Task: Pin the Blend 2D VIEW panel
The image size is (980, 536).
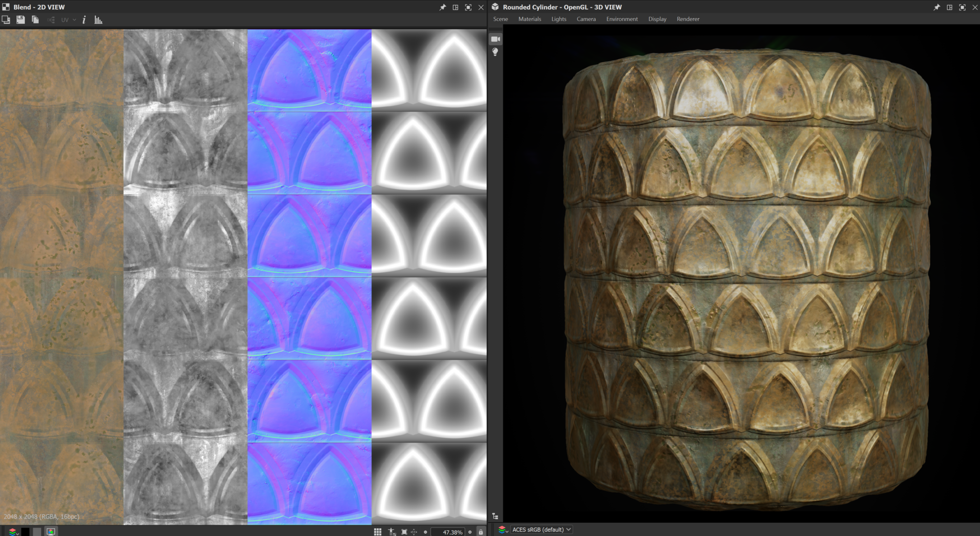Action: (x=442, y=7)
